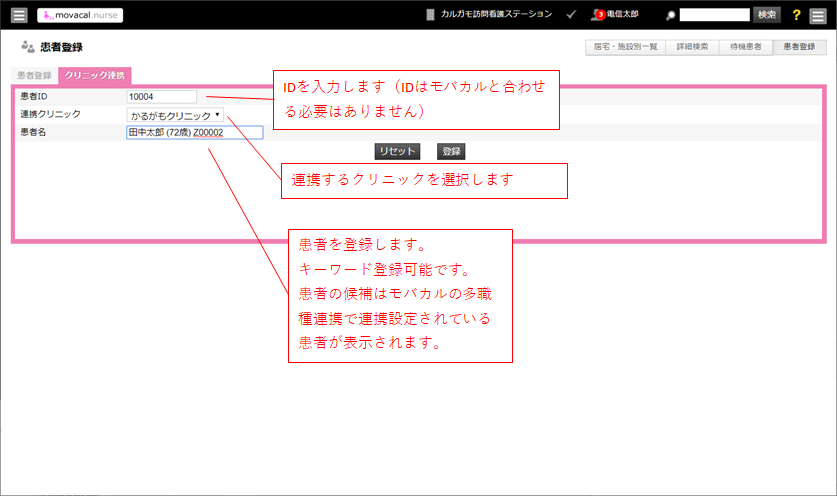
Task: Open 居宅・施設別一覧 tab
Action: click(626, 47)
